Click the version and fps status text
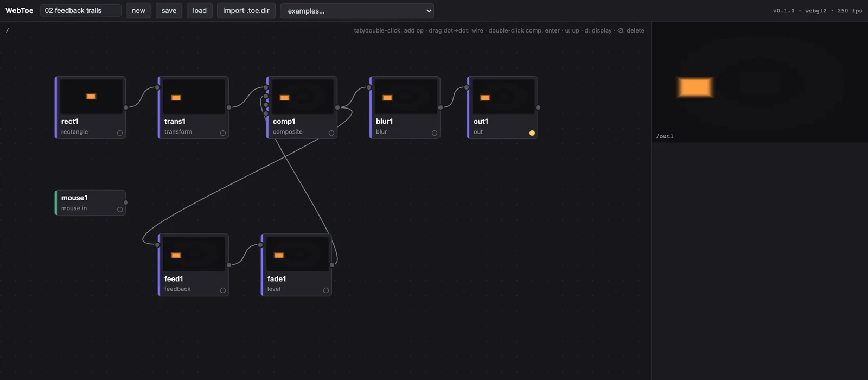 [x=818, y=11]
